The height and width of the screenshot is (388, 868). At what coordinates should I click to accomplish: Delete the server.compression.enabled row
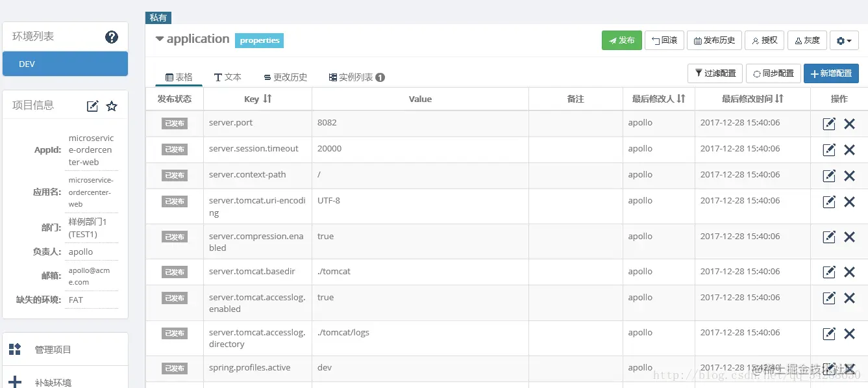pyautogui.click(x=849, y=237)
